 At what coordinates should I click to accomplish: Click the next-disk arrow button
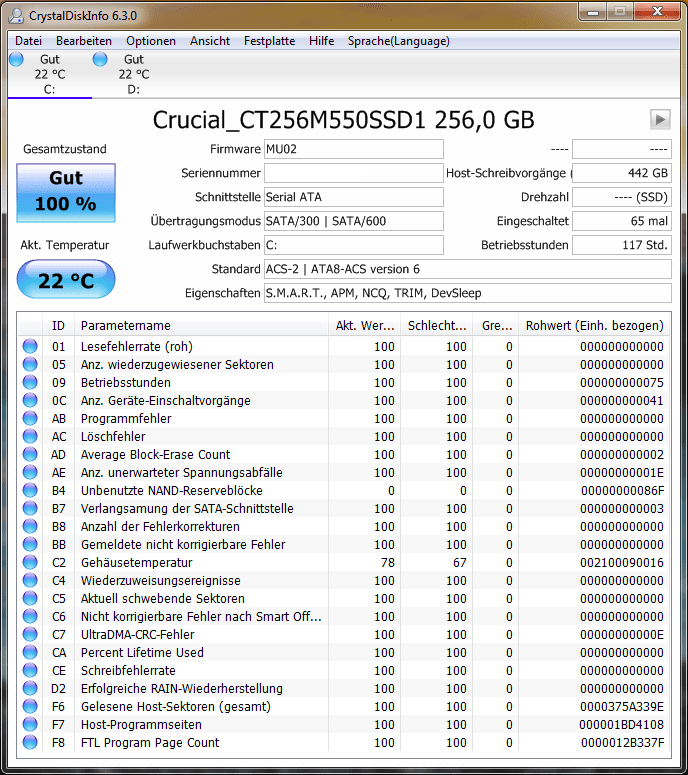tap(660, 120)
